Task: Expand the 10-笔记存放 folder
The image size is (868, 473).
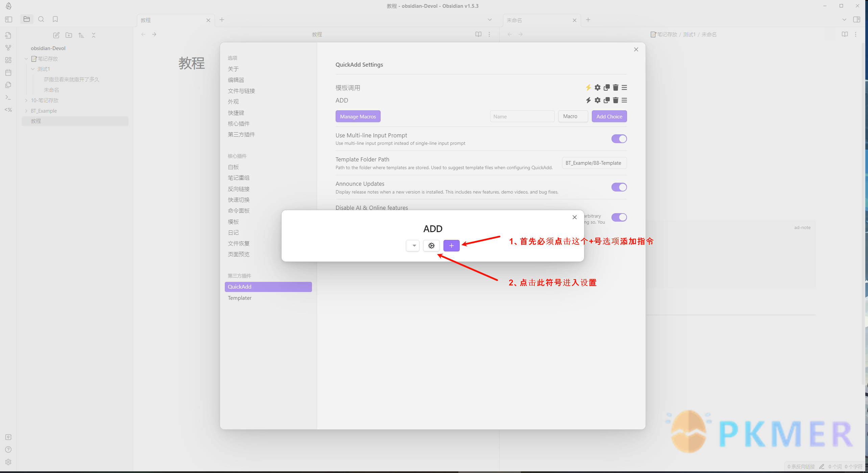Action: [x=26, y=100]
